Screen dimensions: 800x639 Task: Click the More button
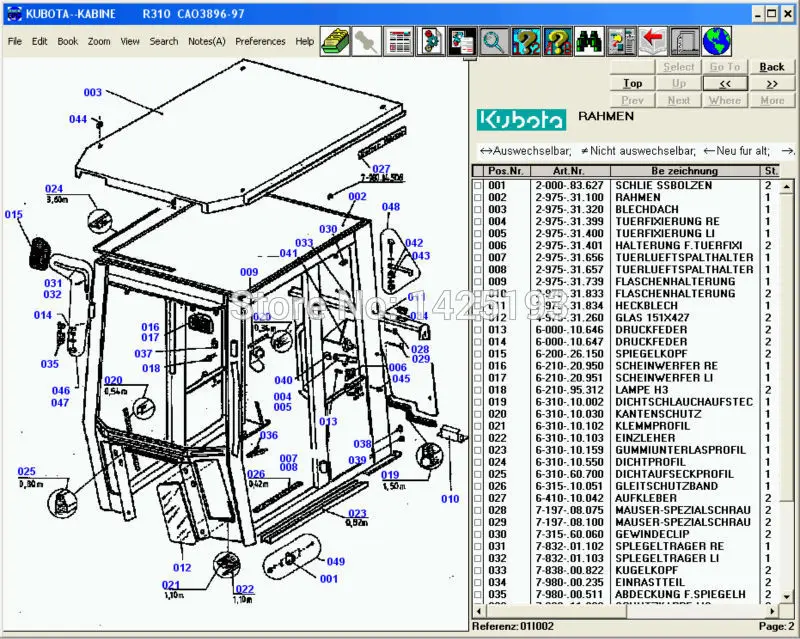point(771,100)
